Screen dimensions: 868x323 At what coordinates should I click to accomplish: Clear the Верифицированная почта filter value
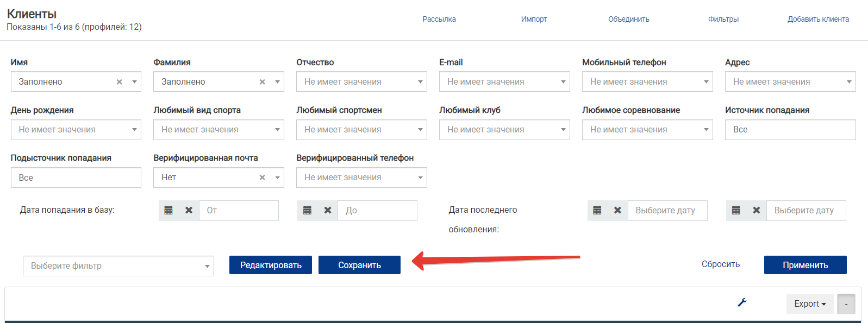263,178
